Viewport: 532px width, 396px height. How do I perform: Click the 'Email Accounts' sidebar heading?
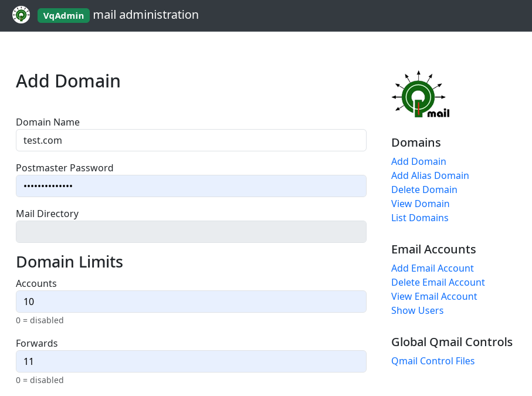[433, 249]
